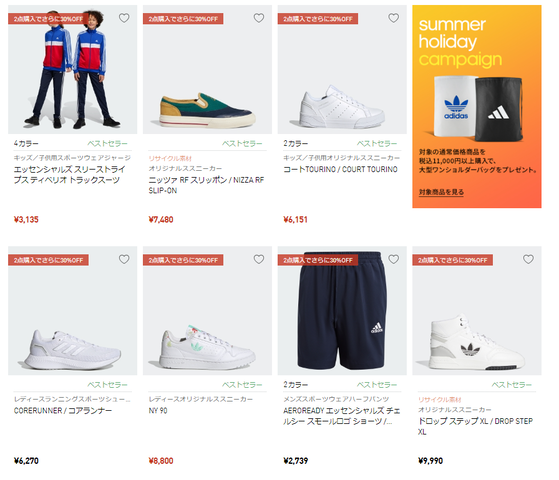
Task: Wishlist the CORERUNNER running shoe
Action: tap(124, 259)
